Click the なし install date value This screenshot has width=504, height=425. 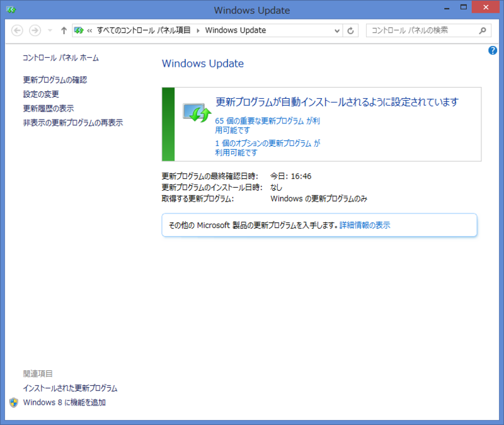coord(276,187)
